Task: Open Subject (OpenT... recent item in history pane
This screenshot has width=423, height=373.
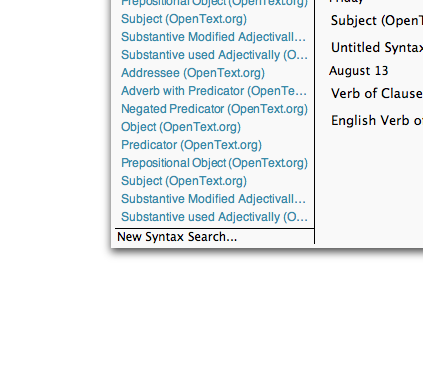Action: tap(377, 21)
